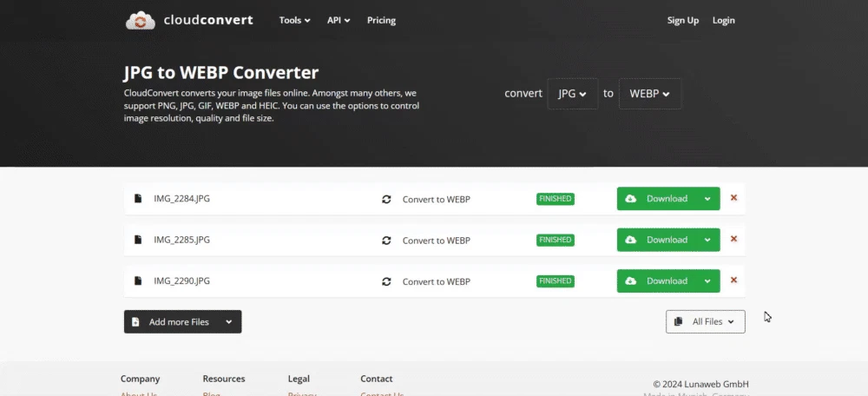The height and width of the screenshot is (396, 868).
Task: Click the © 2024 Lunaweb GmbH text
Action: (x=700, y=384)
